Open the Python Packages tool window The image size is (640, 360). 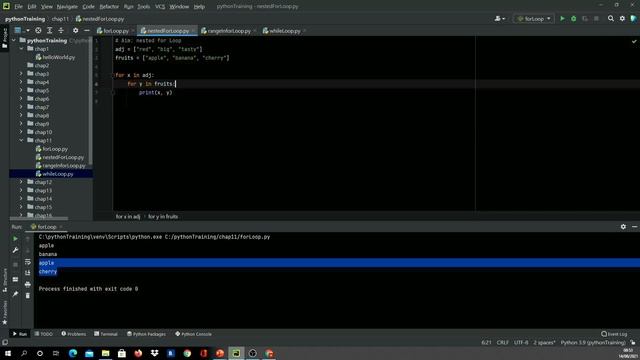[147, 334]
